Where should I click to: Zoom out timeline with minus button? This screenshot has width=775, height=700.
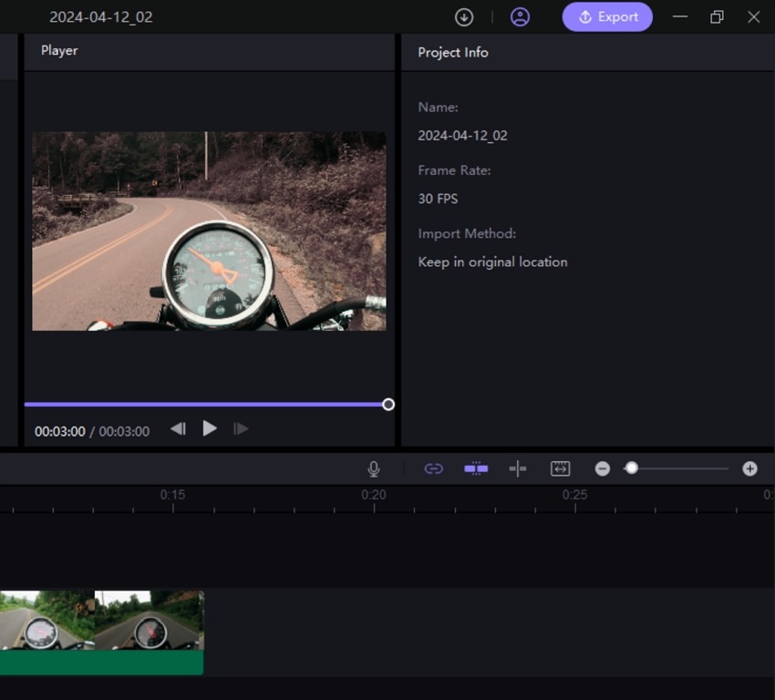tap(603, 468)
